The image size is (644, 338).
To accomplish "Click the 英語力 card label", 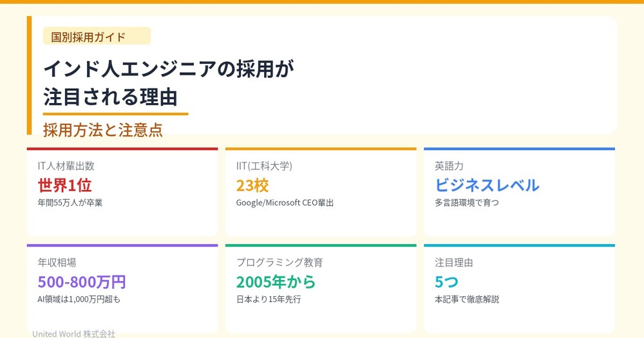I will [449, 166].
